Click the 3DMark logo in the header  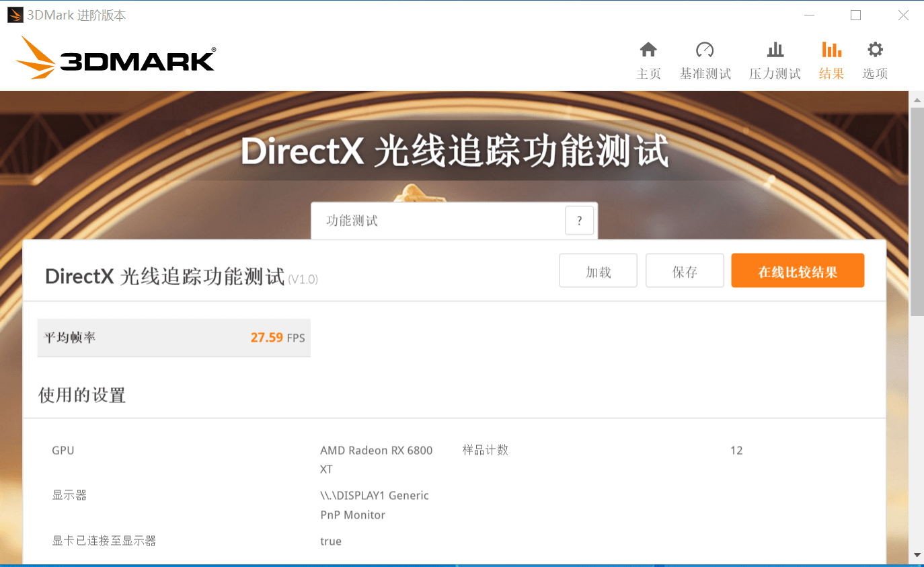coord(116,58)
